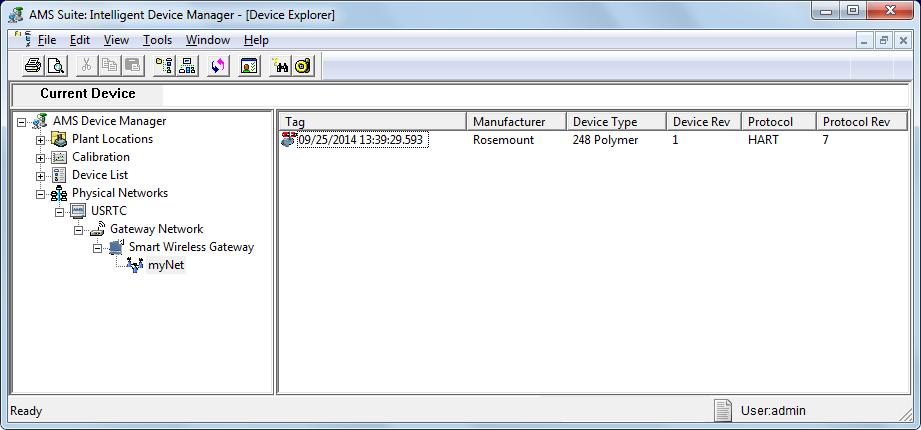Click the Smart Wireless Gateway icon
This screenshot has width=921, height=430.
click(x=116, y=247)
